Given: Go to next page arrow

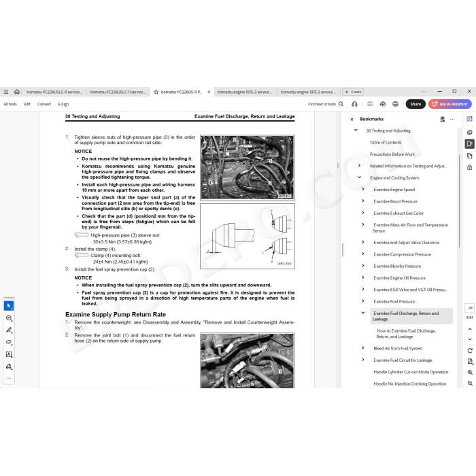Looking at the screenshot, I should (470, 339).
